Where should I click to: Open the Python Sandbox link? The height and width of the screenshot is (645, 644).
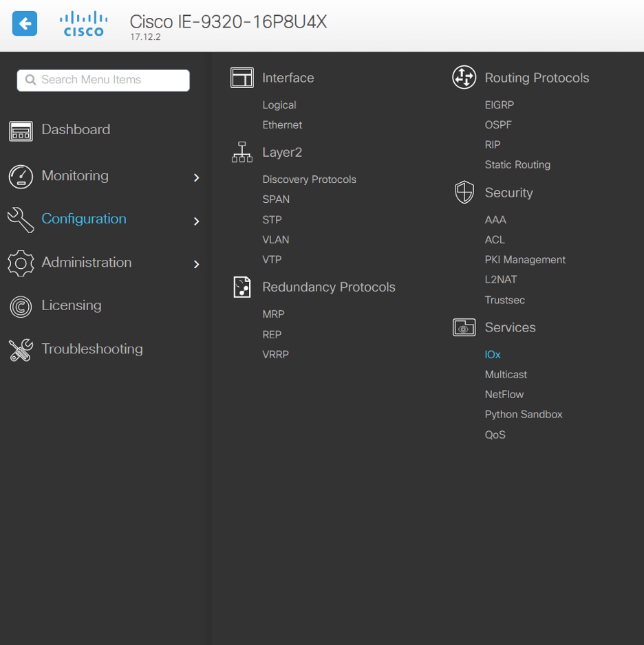tap(524, 415)
